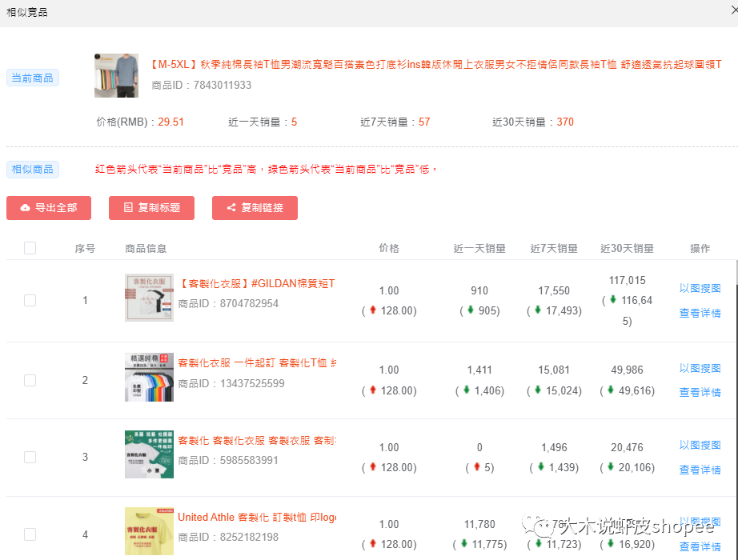Click green down arrow beside 49,616

[x=611, y=389]
